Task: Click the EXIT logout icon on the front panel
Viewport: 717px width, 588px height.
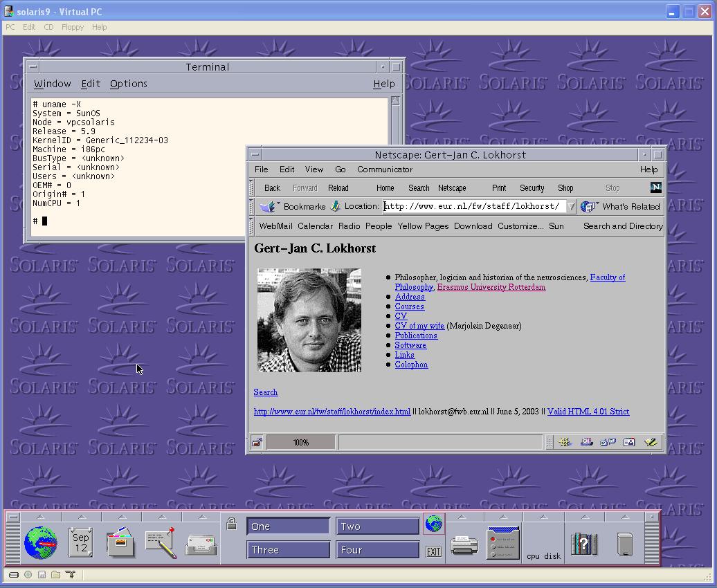Action: coord(433,551)
